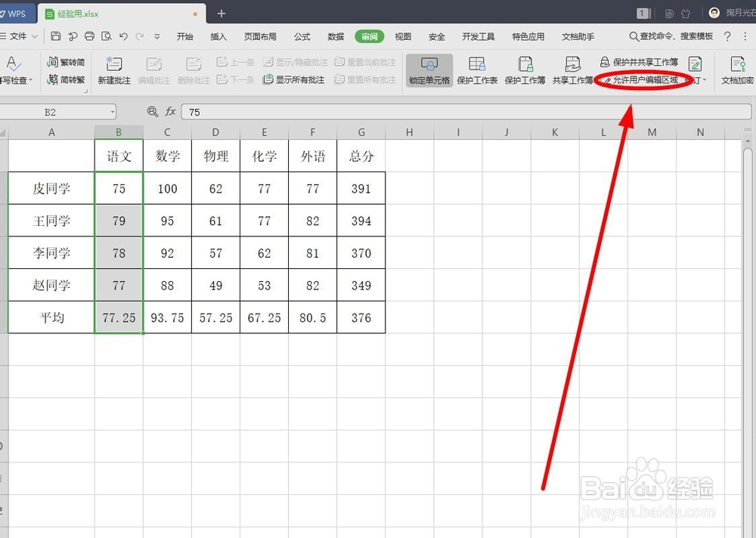Open the 页面布局 tab

tap(260, 36)
